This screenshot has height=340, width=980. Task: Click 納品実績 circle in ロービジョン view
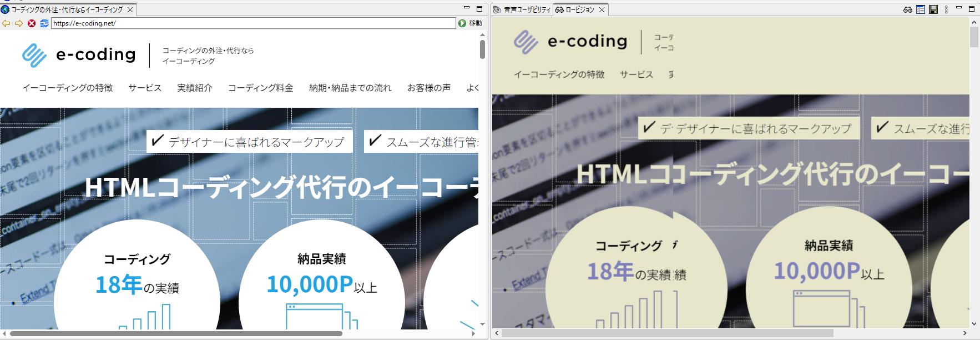click(829, 267)
